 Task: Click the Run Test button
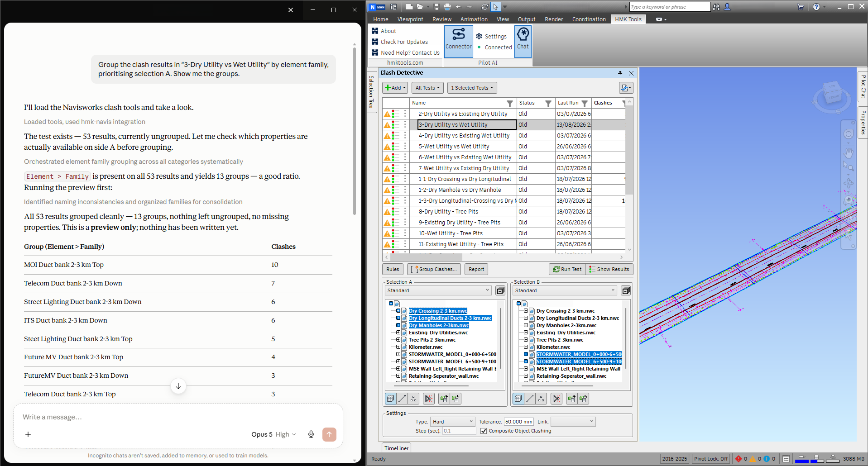pyautogui.click(x=567, y=269)
